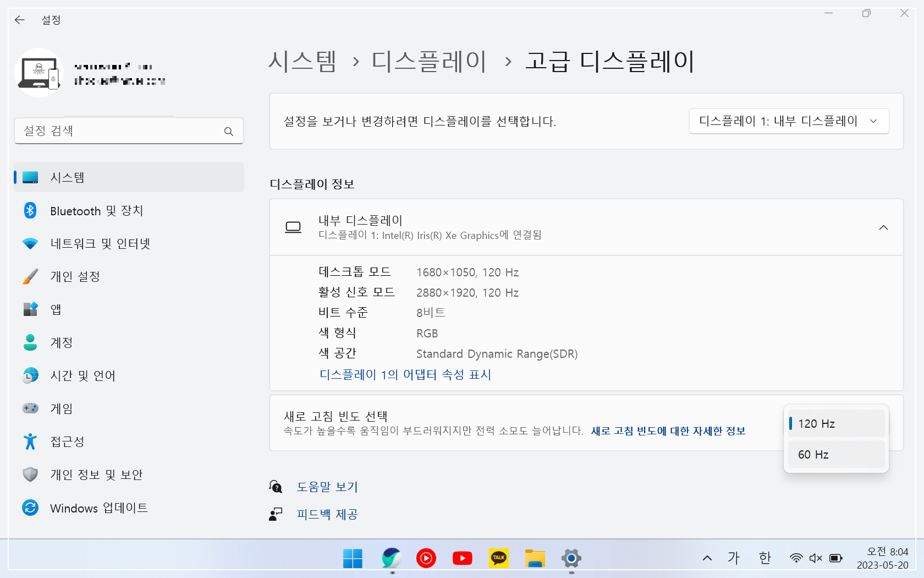This screenshot has height=578, width=924.
Task: Click the laptop icon in 내부 디스플레이
Action: (x=293, y=227)
